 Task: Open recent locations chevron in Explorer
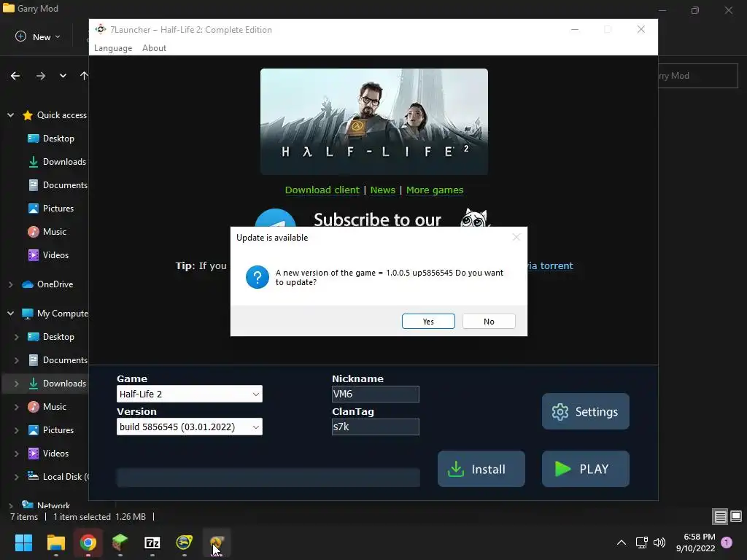click(63, 76)
